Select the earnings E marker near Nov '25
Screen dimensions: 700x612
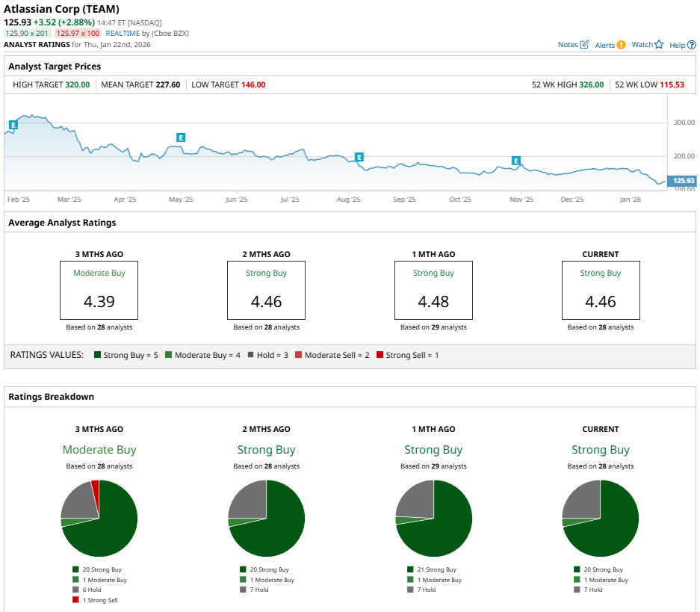click(515, 161)
